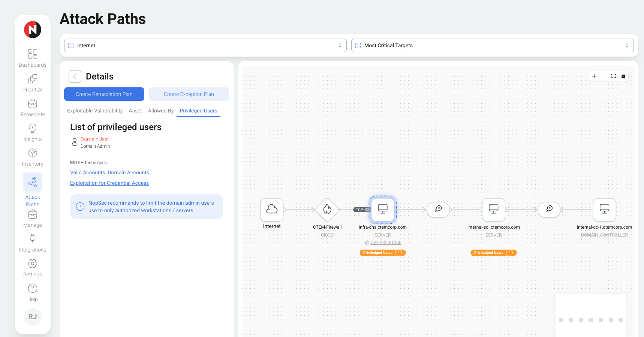The height and width of the screenshot is (337, 644).
Task: Open Insights from the sidebar
Action: tap(33, 129)
